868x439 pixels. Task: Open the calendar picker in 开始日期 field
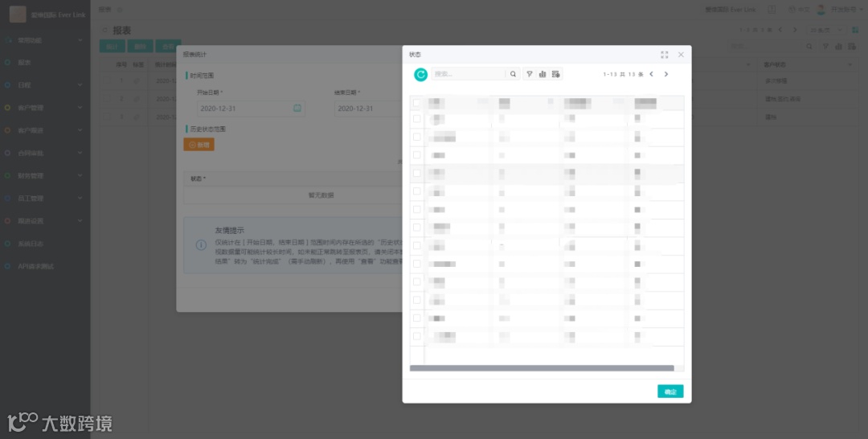click(297, 109)
